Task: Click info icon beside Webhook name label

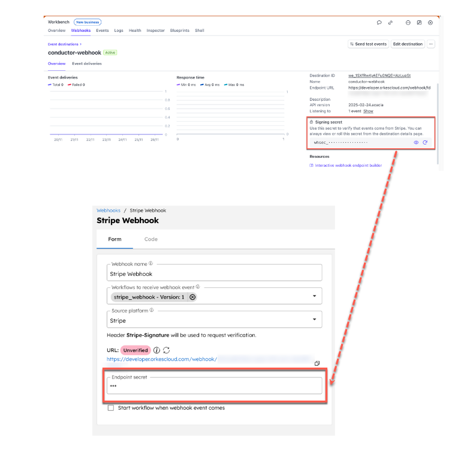Action: pos(151,263)
